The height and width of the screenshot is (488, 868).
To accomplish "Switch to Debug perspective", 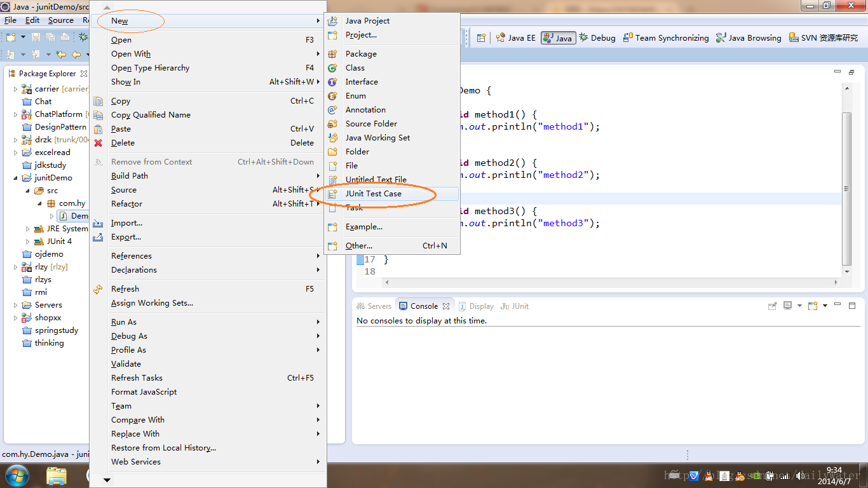I will pyautogui.click(x=597, y=38).
